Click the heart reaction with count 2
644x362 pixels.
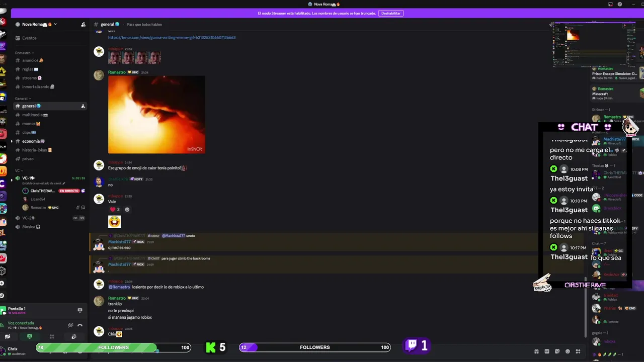point(115,209)
